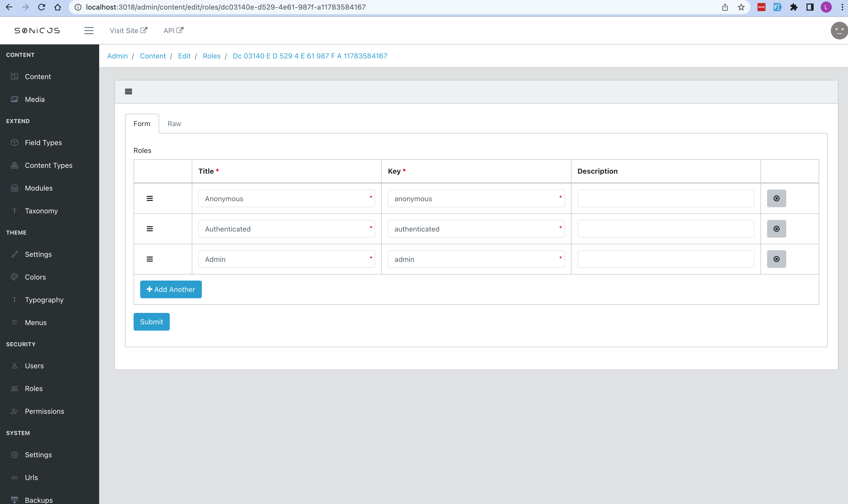Delete the Anonymous role row
This screenshot has height=504, width=848.
pyautogui.click(x=776, y=198)
